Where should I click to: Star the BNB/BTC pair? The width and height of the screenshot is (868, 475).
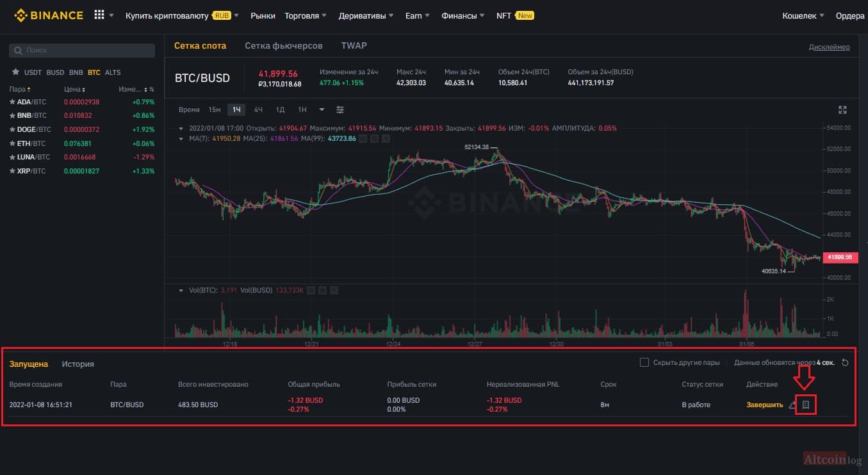[12, 116]
